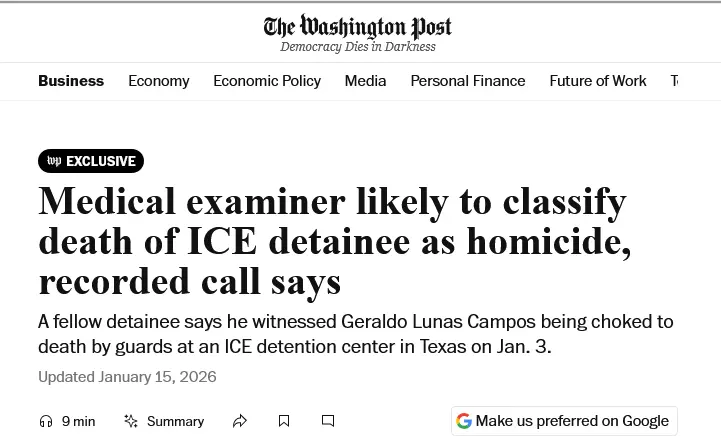Click the article headline text
The image size is (721, 446).
tap(334, 242)
